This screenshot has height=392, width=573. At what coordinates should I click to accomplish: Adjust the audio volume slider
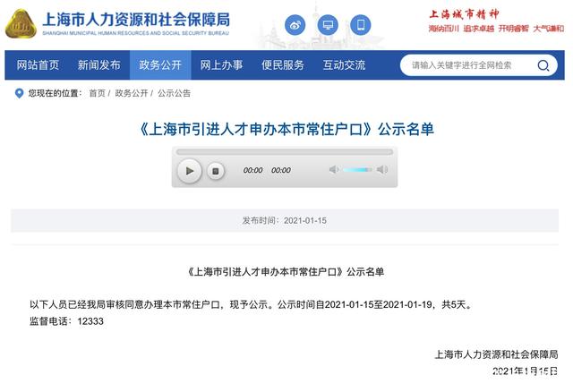tap(357, 170)
